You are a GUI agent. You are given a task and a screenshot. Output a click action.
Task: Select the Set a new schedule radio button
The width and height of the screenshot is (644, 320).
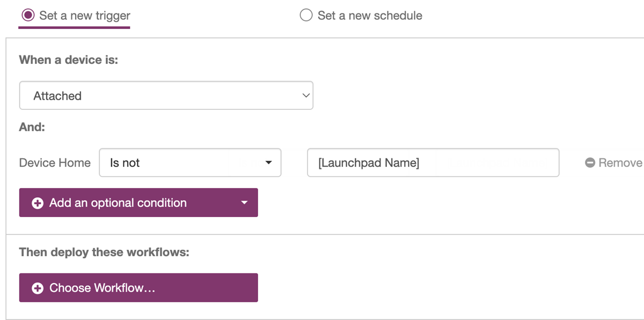point(306,15)
